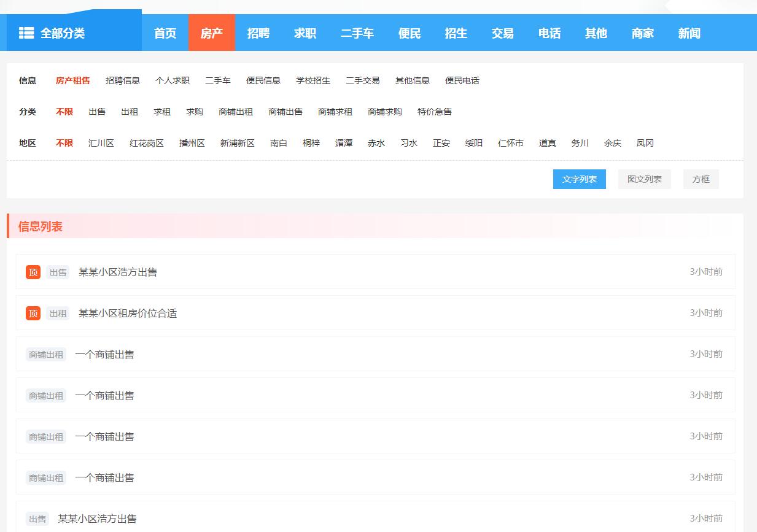
Task: Open the 新闻 navigation item
Action: point(689,33)
